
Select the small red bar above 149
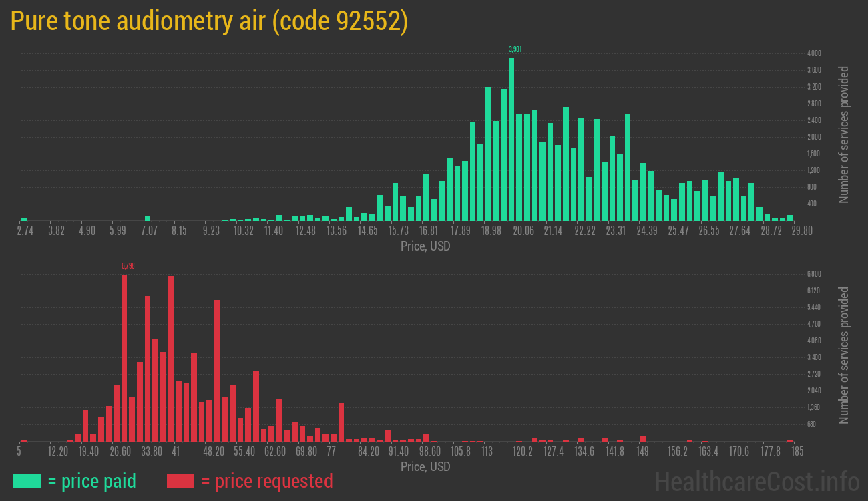click(643, 438)
